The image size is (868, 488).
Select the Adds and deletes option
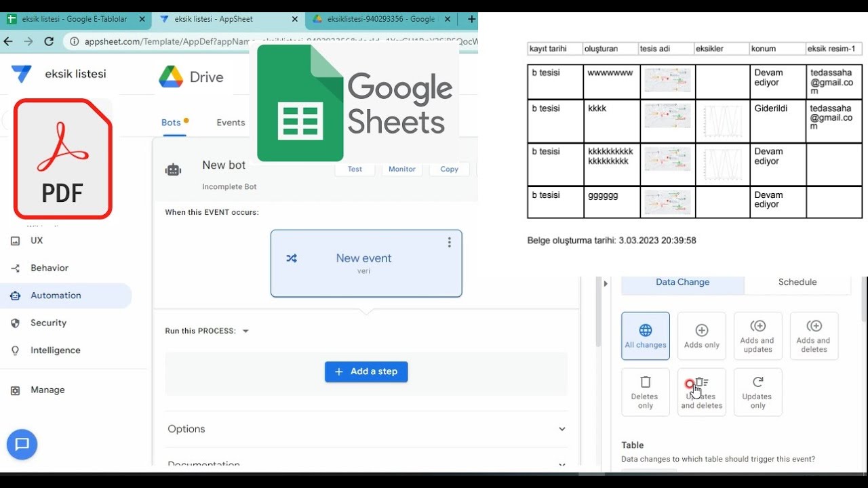[x=814, y=335]
